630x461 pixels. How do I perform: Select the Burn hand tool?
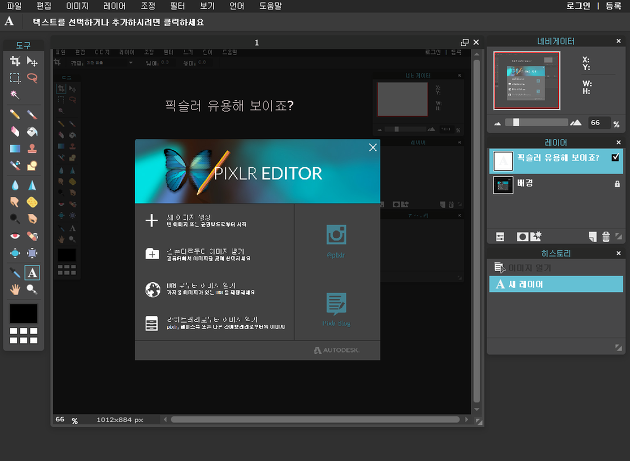tap(32, 219)
